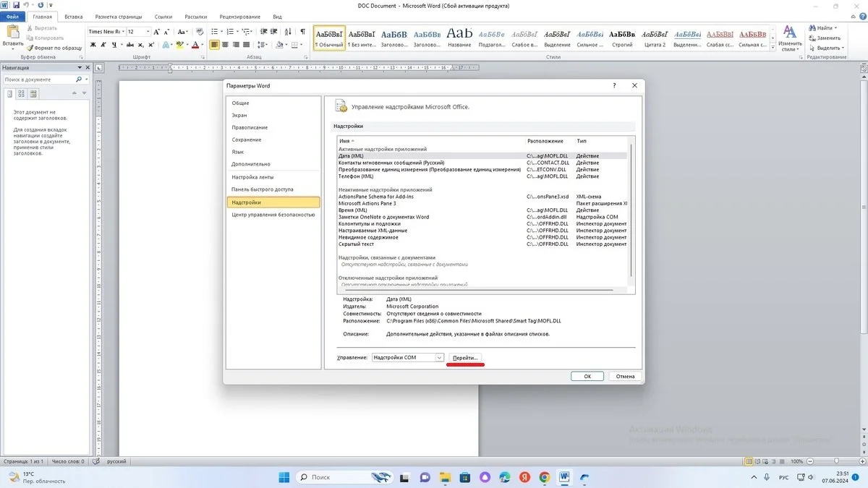Click the Format Painter brush icon
The image size is (868, 488).
31,48
